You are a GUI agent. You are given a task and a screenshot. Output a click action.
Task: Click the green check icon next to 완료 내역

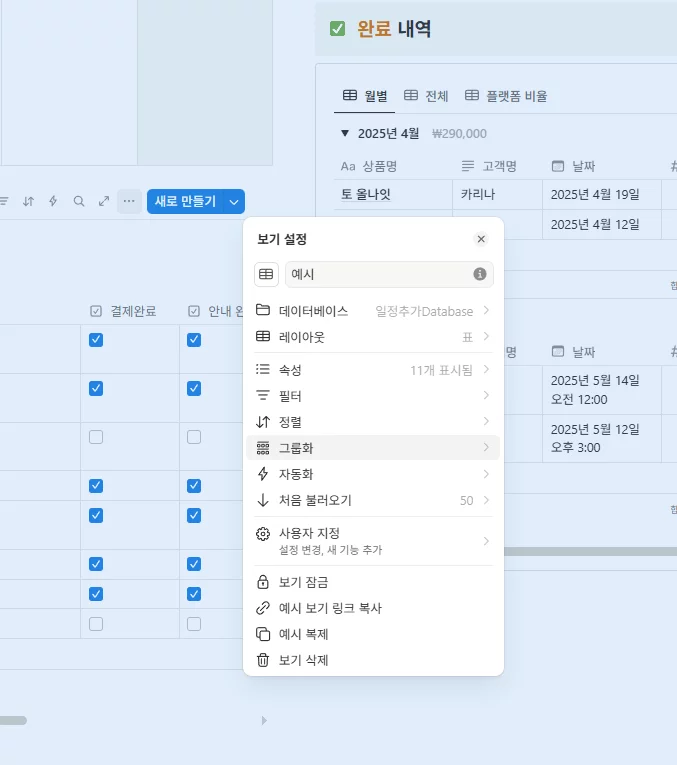[x=338, y=29]
